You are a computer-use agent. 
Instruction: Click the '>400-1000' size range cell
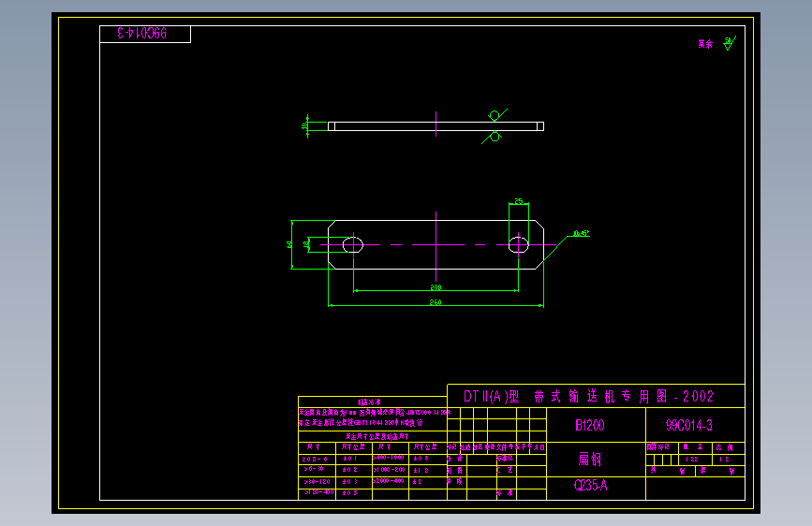pyautogui.click(x=389, y=458)
